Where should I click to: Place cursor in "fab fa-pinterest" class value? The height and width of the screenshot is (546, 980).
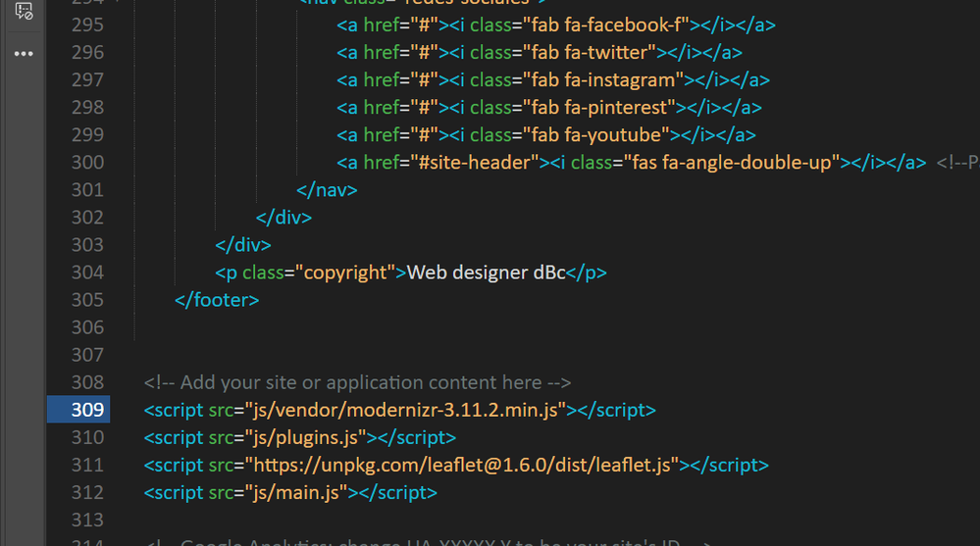click(x=598, y=108)
